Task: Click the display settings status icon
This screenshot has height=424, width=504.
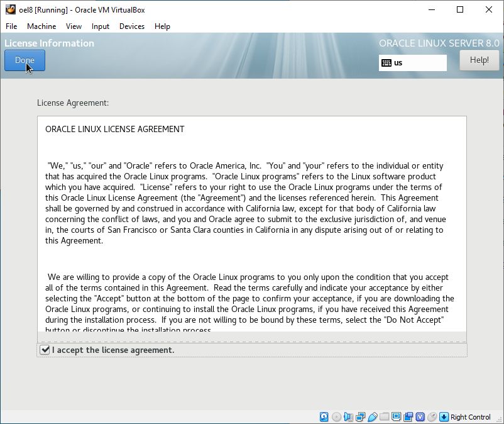Action: [x=397, y=417]
